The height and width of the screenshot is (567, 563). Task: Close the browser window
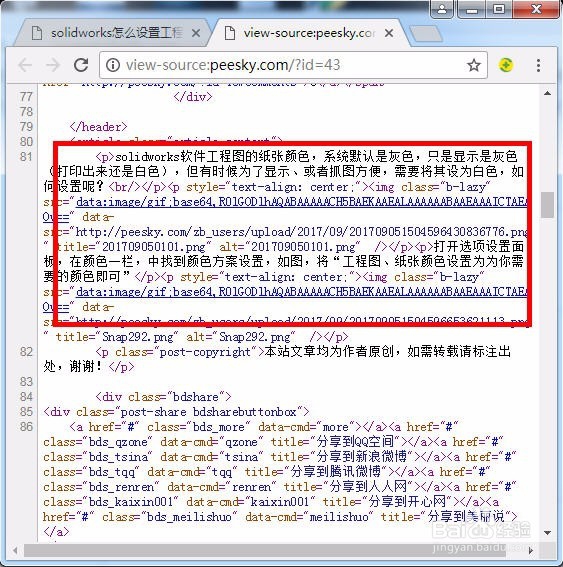click(x=536, y=9)
